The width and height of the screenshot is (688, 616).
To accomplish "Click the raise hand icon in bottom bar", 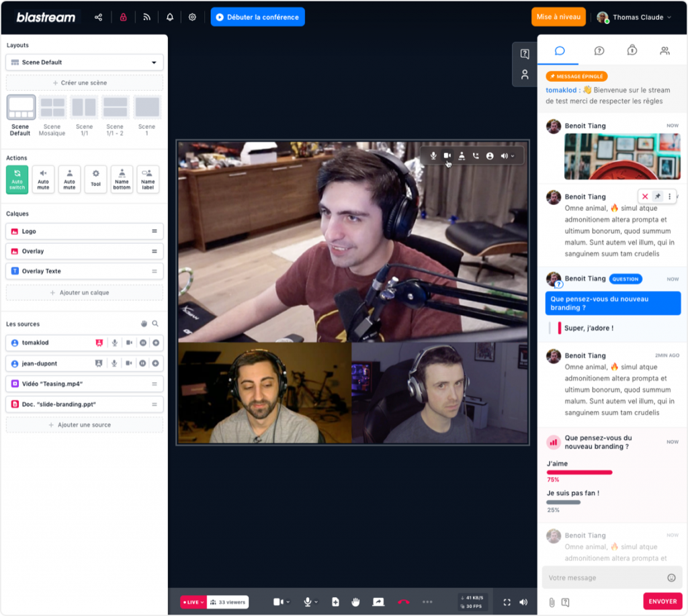I will (355, 602).
